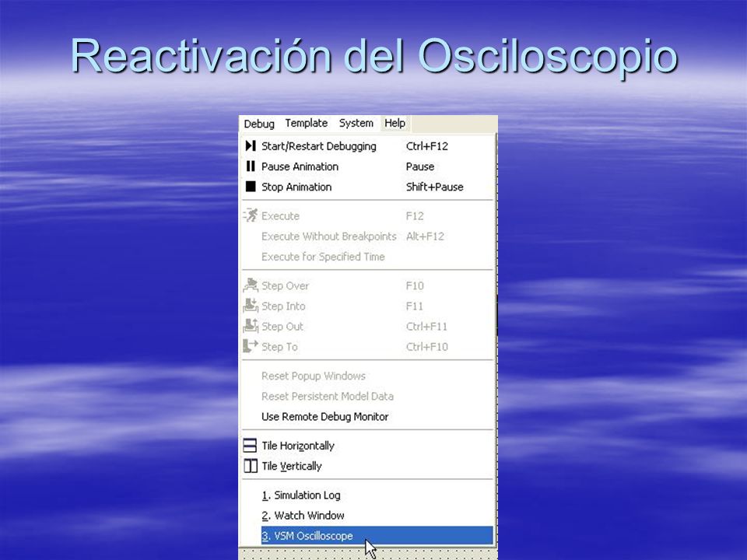Open the Debug menu
The width and height of the screenshot is (747, 560).
[258, 124]
